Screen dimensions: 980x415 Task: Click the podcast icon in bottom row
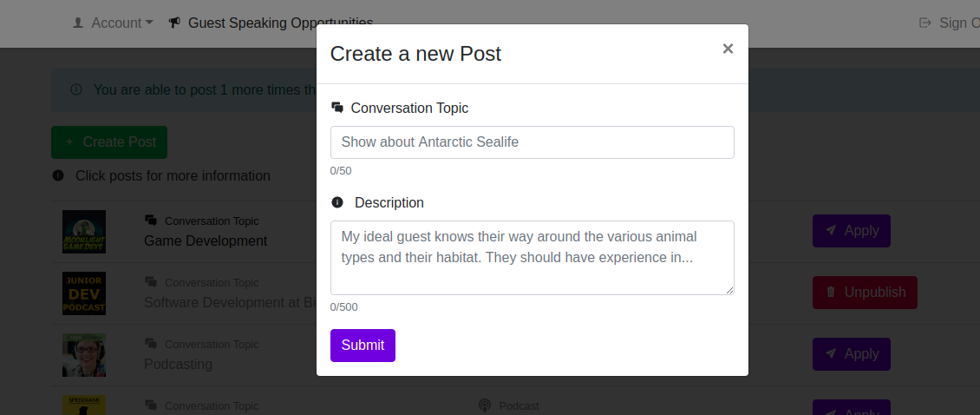point(485,405)
